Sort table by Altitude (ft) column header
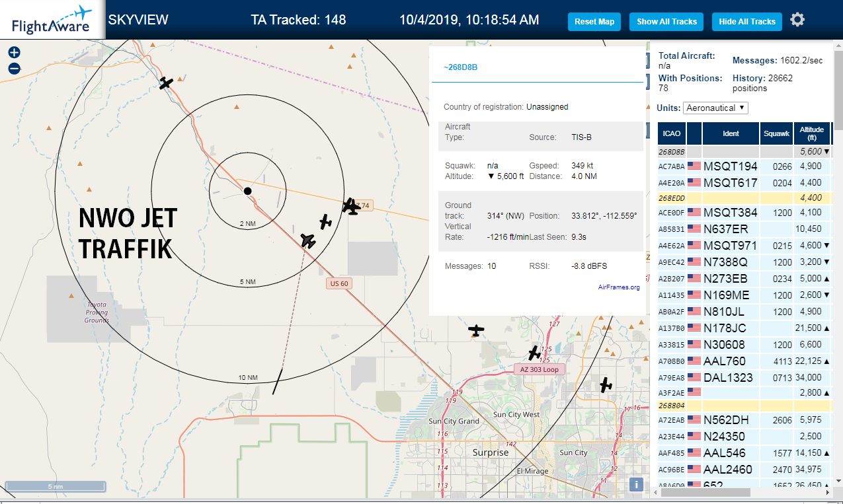The image size is (843, 504). click(x=811, y=133)
